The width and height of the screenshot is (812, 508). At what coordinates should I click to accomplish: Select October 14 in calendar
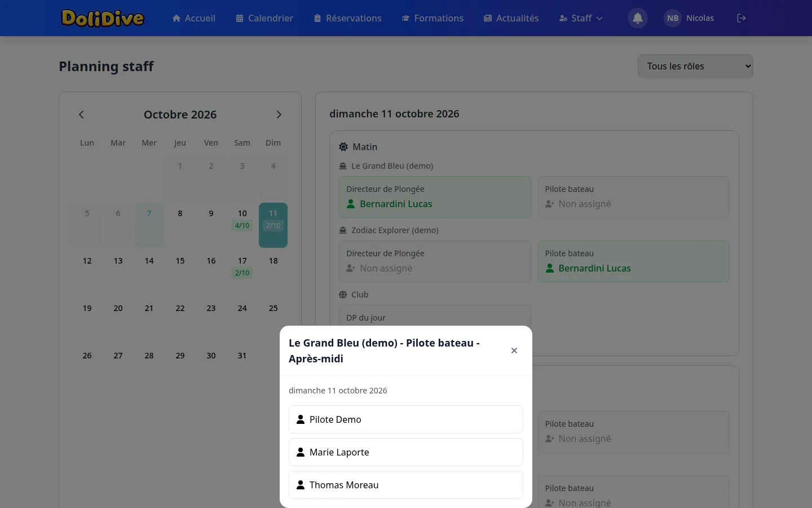click(149, 272)
